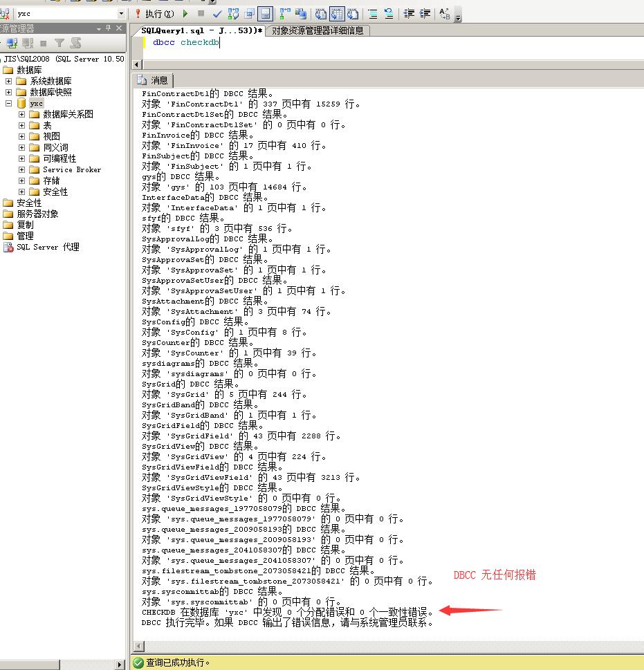
Task: Toggle the IntelliSense enabled icon
Action: (266, 14)
